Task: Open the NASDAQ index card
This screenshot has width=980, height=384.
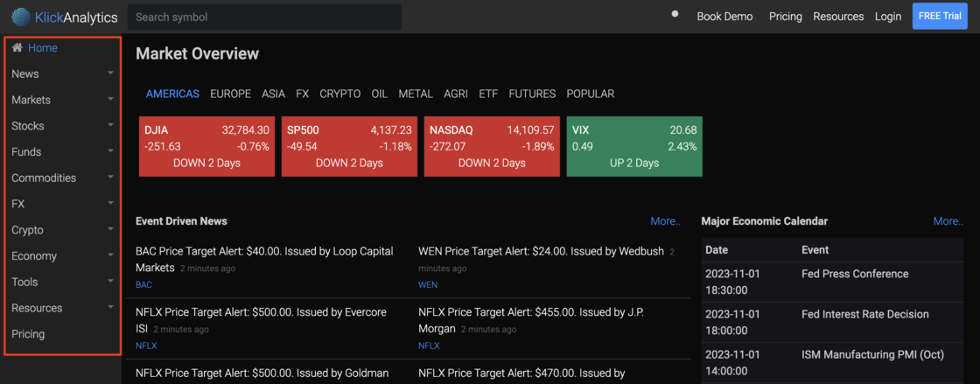Action: pyautogui.click(x=492, y=147)
